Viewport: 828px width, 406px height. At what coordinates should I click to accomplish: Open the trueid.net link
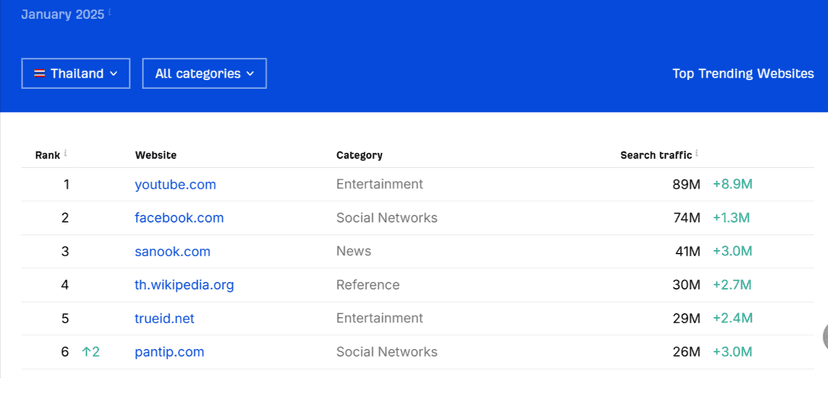(x=164, y=318)
